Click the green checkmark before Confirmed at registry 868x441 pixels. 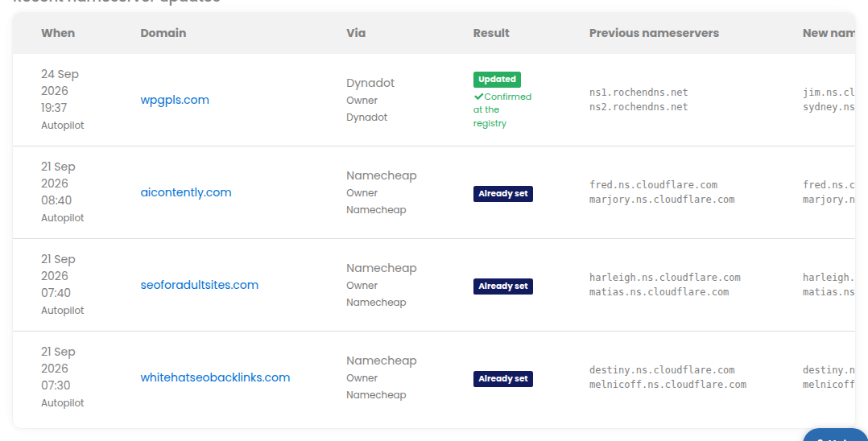coord(478,97)
